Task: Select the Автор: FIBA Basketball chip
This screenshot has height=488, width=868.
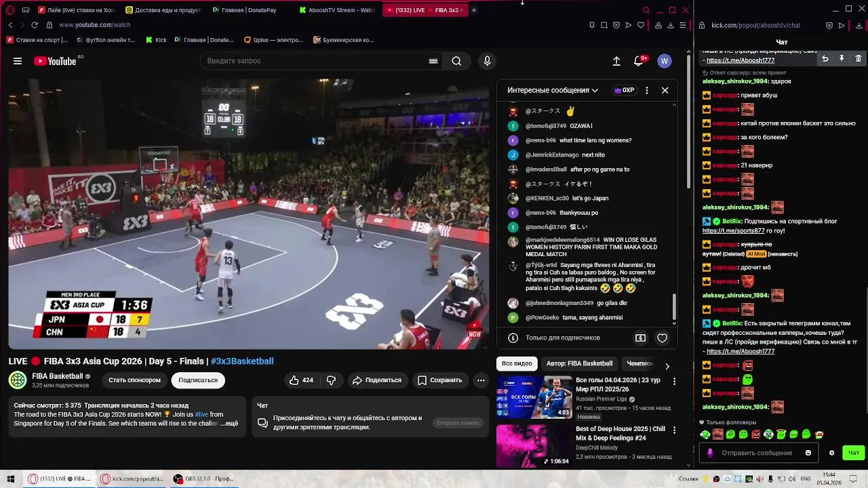Action: [580, 363]
